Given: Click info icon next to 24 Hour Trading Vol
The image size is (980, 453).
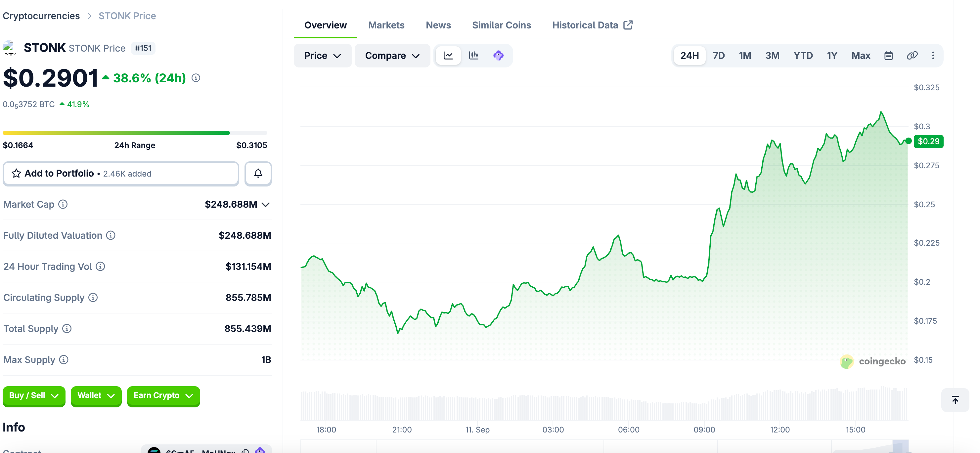Looking at the screenshot, I should 101,266.
